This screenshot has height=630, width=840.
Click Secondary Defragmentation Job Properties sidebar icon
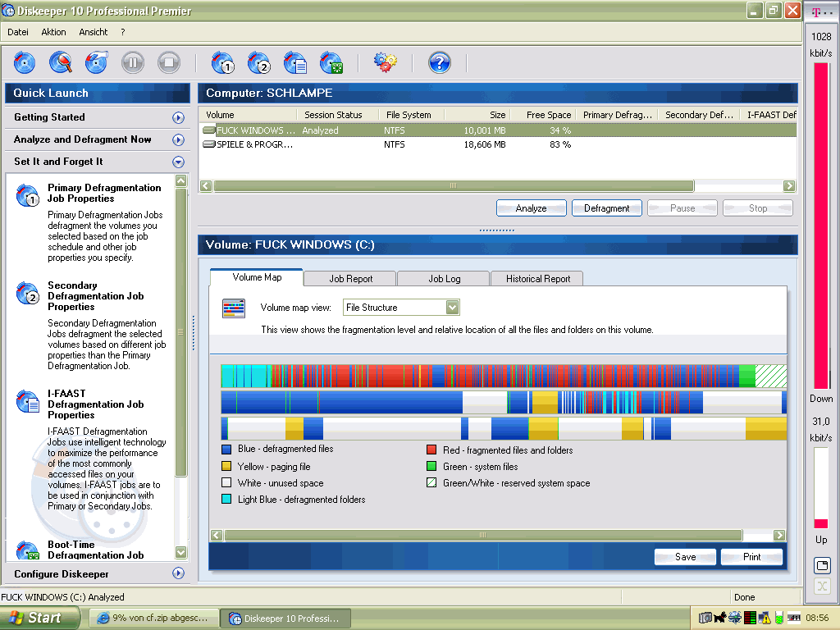(x=27, y=293)
